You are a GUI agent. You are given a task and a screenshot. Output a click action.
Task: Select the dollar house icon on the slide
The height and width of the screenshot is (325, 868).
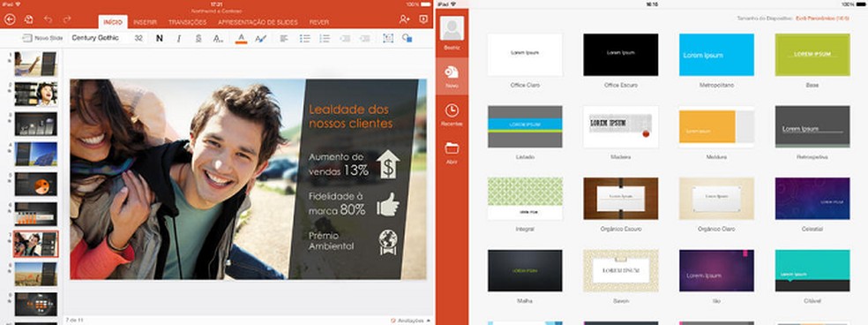click(388, 163)
